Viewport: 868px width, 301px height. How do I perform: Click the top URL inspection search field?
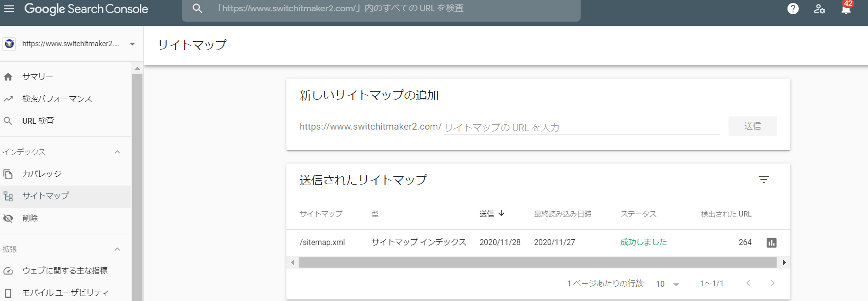pyautogui.click(x=381, y=9)
